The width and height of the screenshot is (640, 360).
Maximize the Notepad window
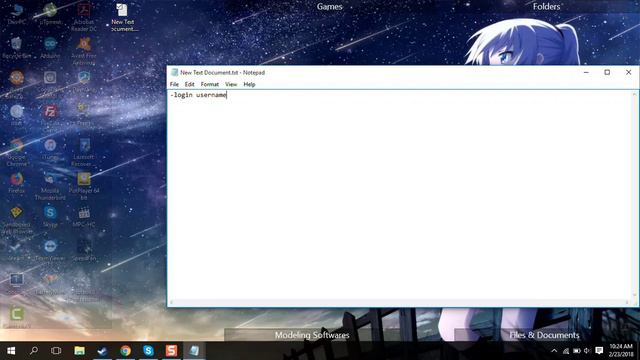click(x=607, y=72)
